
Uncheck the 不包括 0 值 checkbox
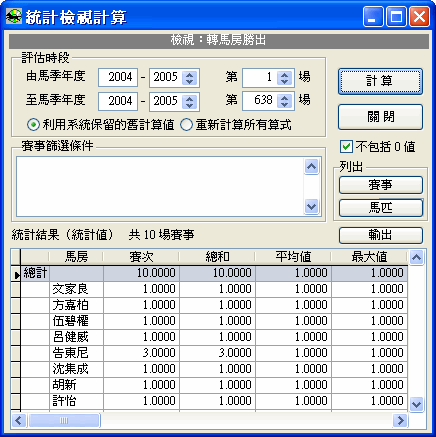coord(346,147)
